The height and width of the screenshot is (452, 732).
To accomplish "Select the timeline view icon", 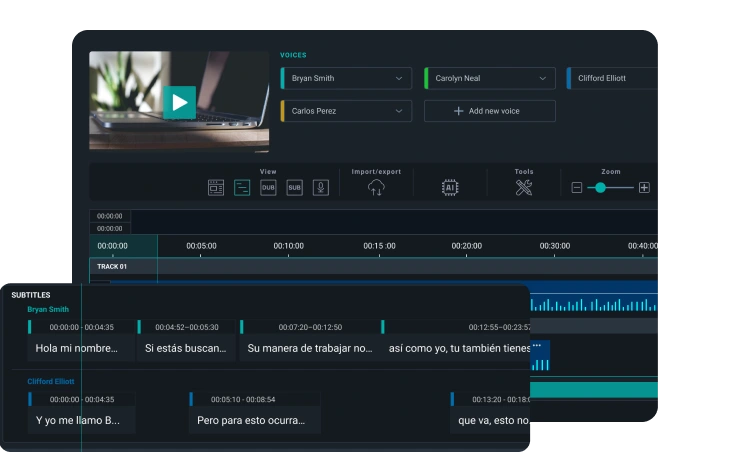I will [x=242, y=187].
